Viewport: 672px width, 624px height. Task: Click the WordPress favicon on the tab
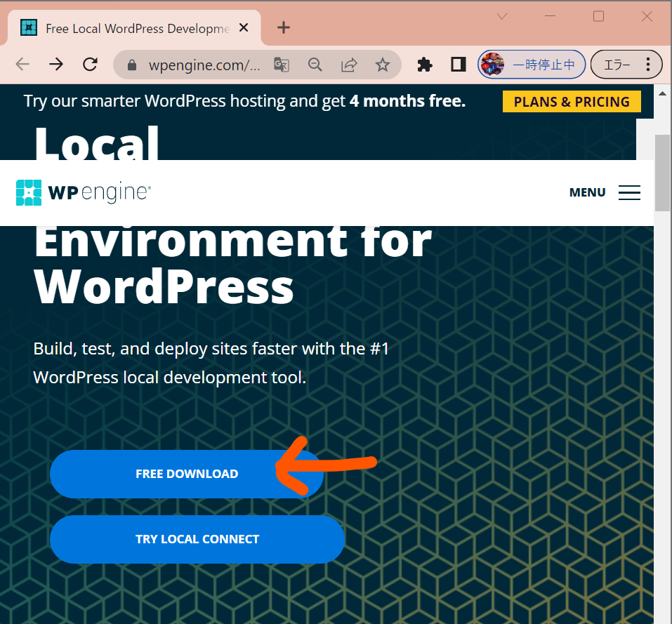29,28
